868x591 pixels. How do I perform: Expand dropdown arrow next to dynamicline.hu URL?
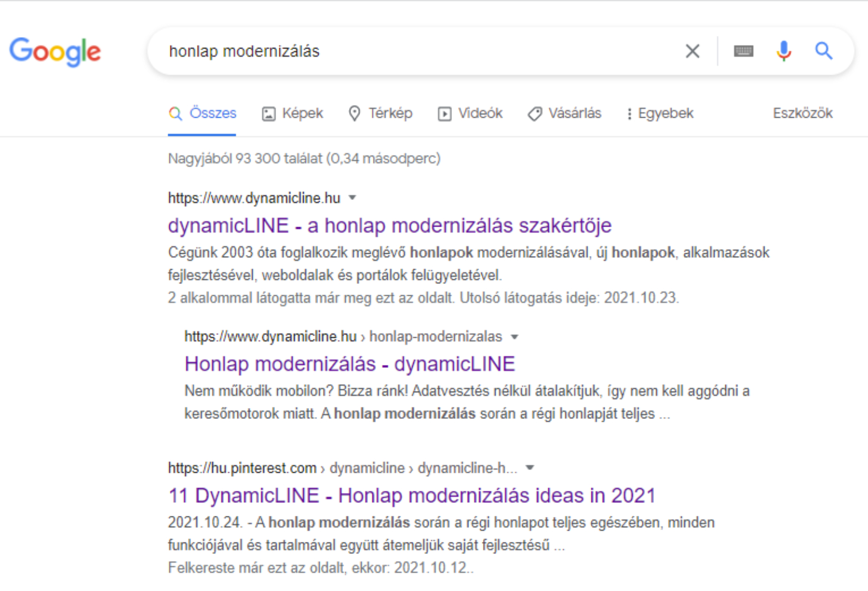point(352,198)
